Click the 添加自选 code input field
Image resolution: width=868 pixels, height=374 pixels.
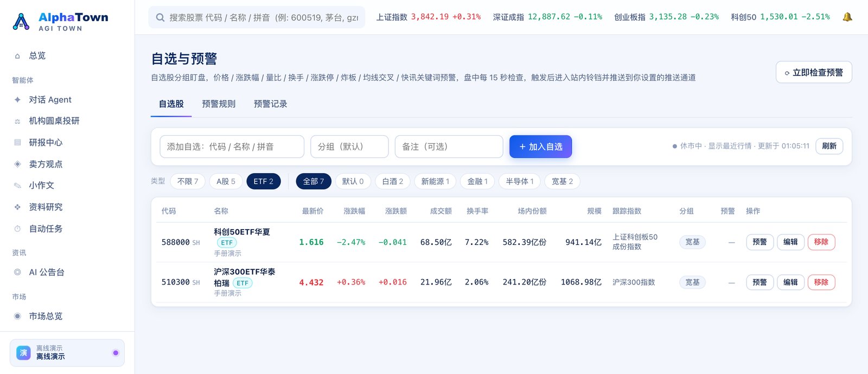232,147
